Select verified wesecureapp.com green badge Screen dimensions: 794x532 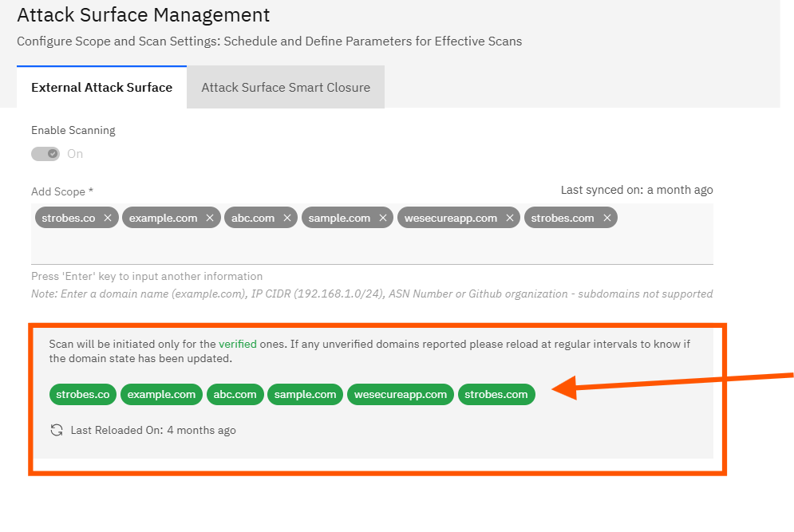coord(401,394)
